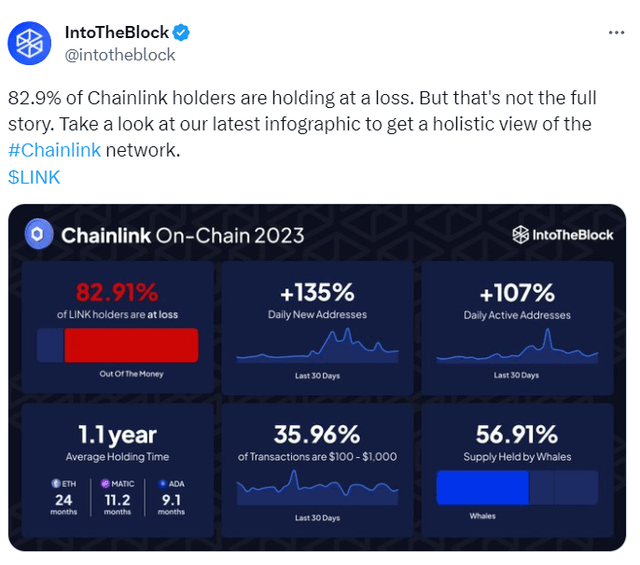The width and height of the screenshot is (640, 565).
Task: Click the Daily Active Addresses chart
Action: tap(516, 350)
